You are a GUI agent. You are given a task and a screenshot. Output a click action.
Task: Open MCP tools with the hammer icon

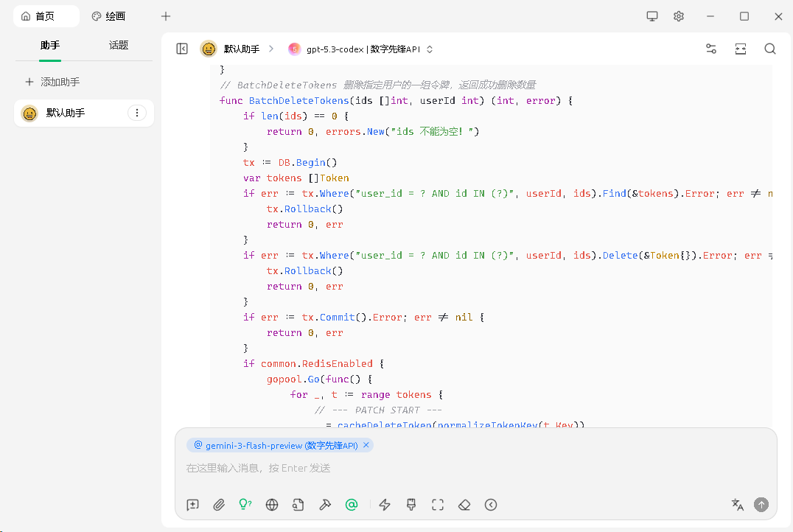click(x=325, y=505)
